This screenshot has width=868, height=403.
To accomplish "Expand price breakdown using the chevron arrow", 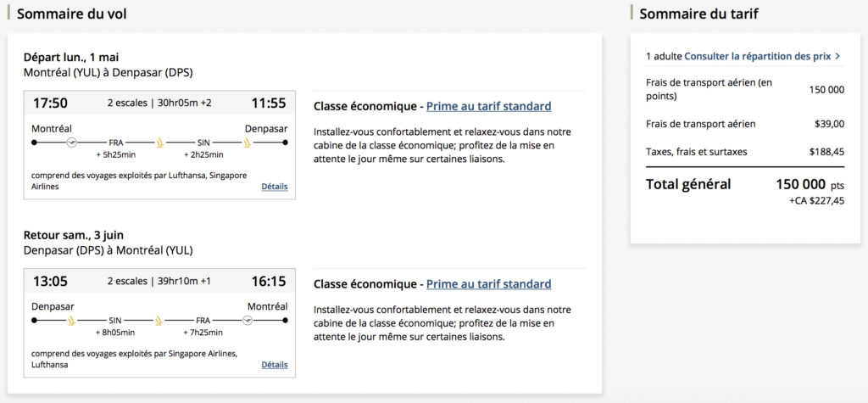I will [x=837, y=56].
